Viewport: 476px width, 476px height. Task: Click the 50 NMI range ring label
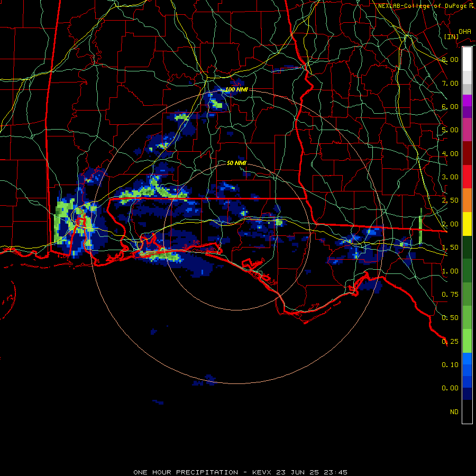(x=236, y=163)
